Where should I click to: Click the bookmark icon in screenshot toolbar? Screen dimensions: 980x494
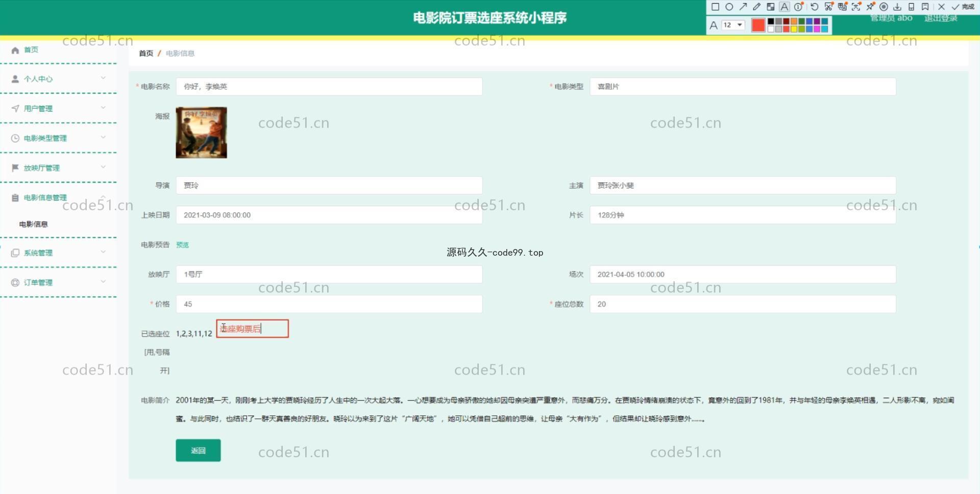click(x=925, y=7)
